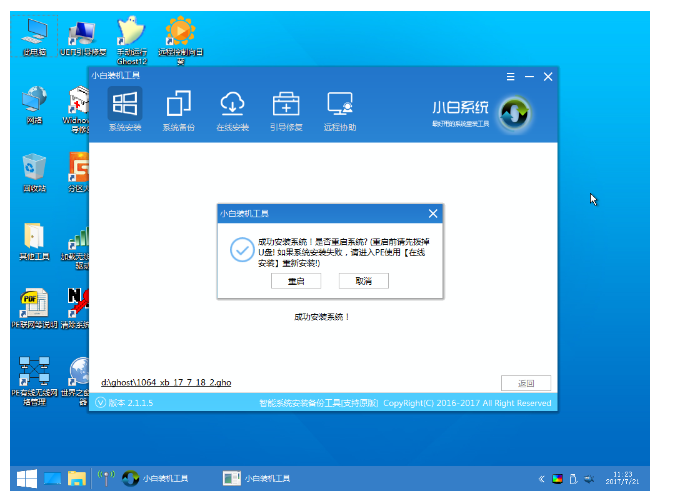Open the 其他工具 folder on desktop

[x=34, y=239]
